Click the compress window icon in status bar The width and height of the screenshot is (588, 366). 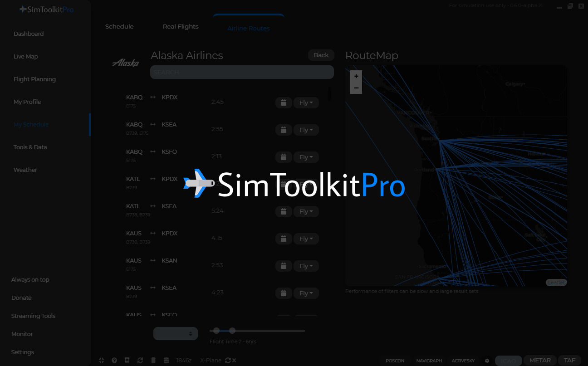[x=101, y=361]
